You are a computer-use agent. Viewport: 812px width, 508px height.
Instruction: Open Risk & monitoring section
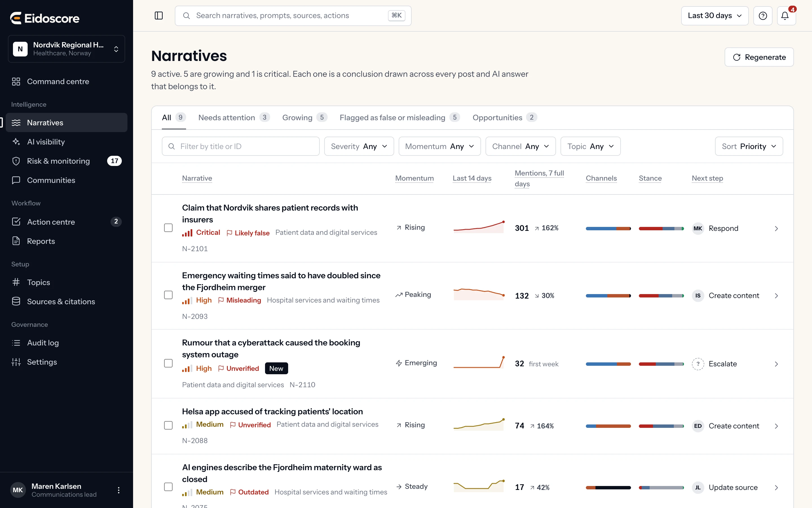pyautogui.click(x=67, y=161)
